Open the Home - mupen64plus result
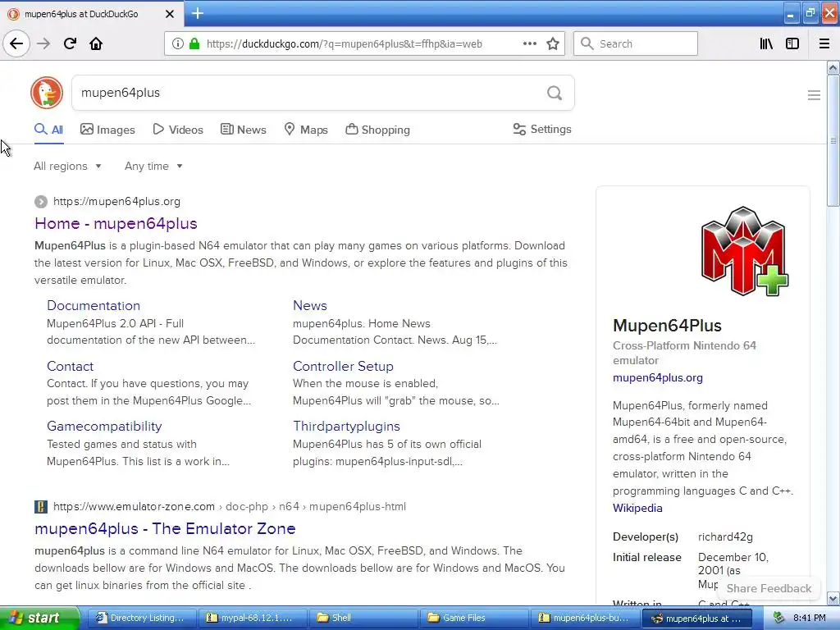Viewport: 840px width, 630px height. point(116,223)
